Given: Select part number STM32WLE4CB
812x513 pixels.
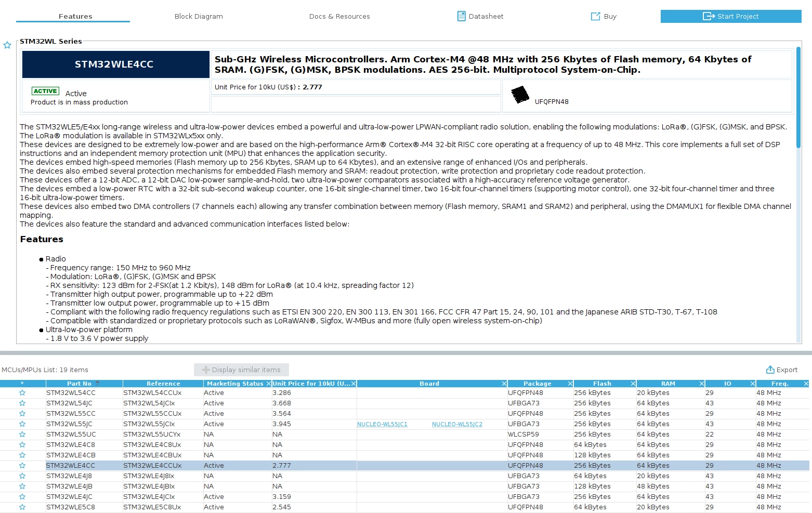Looking at the screenshot, I should [71, 455].
